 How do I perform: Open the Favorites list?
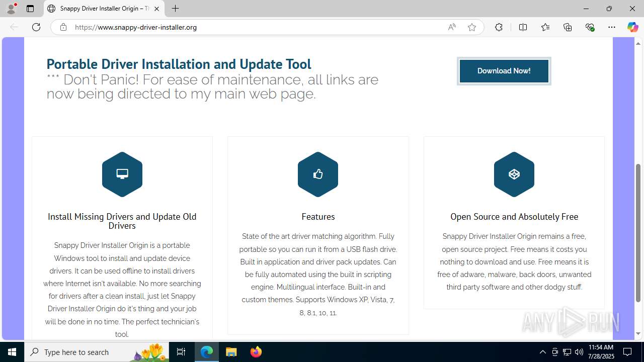click(545, 27)
